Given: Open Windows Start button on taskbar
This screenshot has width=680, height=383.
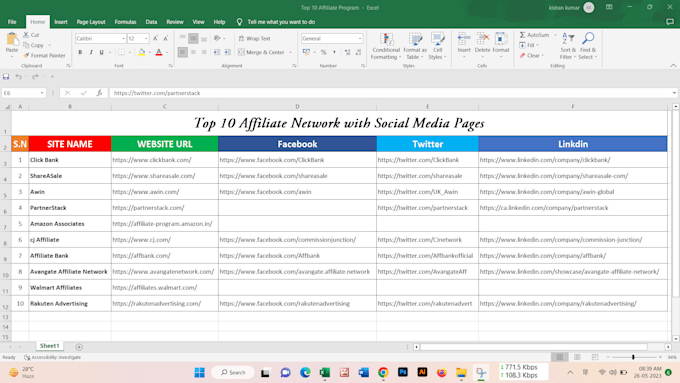Looking at the screenshot, I should (x=199, y=372).
